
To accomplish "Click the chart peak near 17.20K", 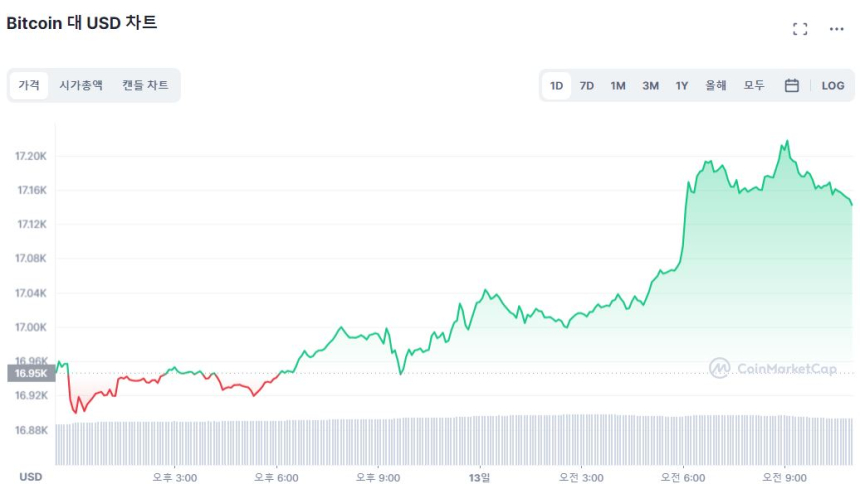I will [786, 142].
